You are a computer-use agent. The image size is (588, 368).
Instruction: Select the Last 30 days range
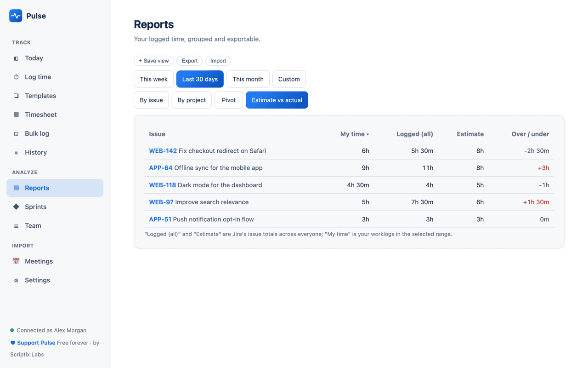[x=200, y=79]
